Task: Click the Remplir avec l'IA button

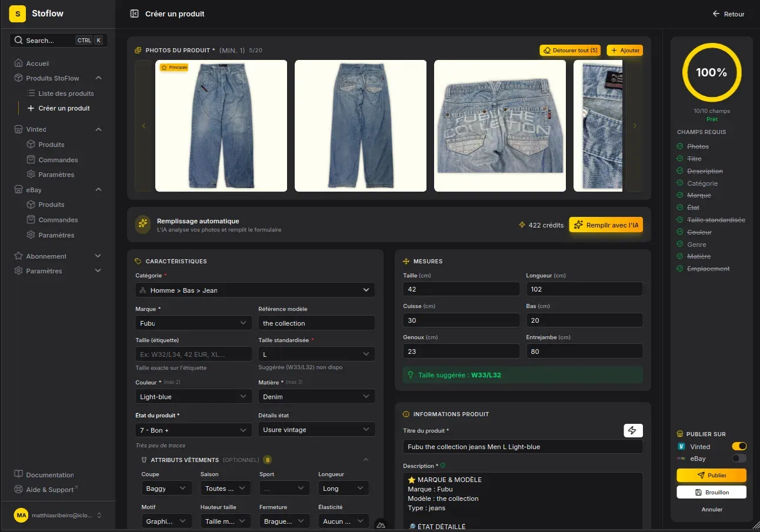Action: click(x=606, y=225)
